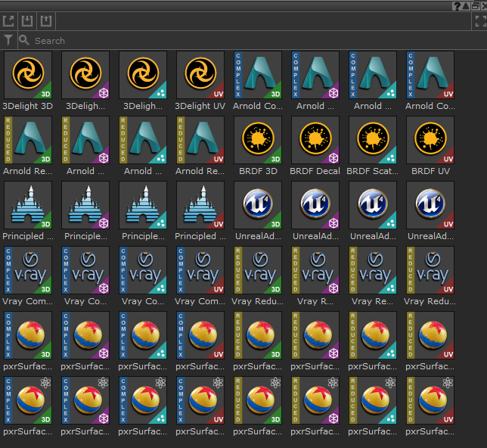Viewport: 487px width, 448px height.
Task: Click into the Search field
Action: click(x=227, y=40)
